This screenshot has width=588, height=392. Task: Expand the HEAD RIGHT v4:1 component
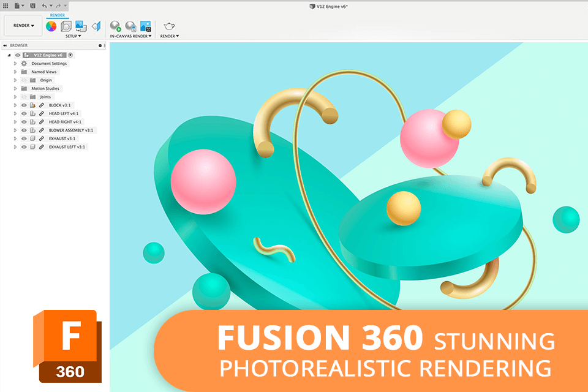15,122
